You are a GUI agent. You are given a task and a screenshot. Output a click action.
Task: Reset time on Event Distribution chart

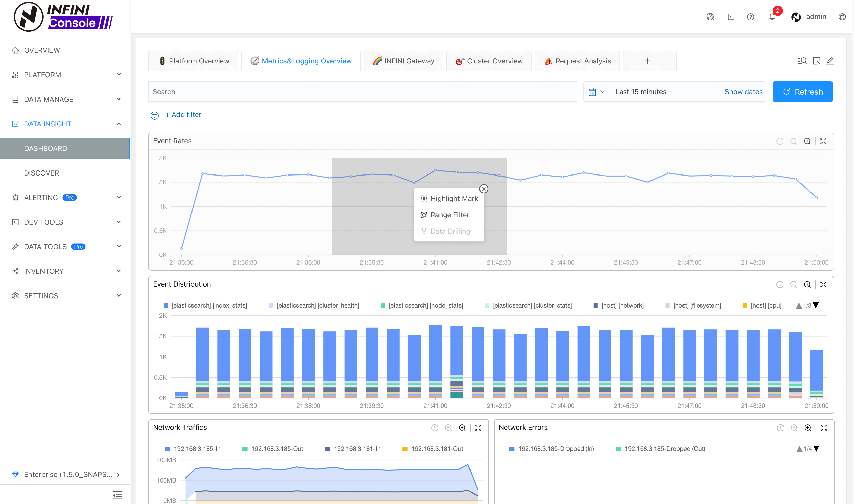coord(780,284)
